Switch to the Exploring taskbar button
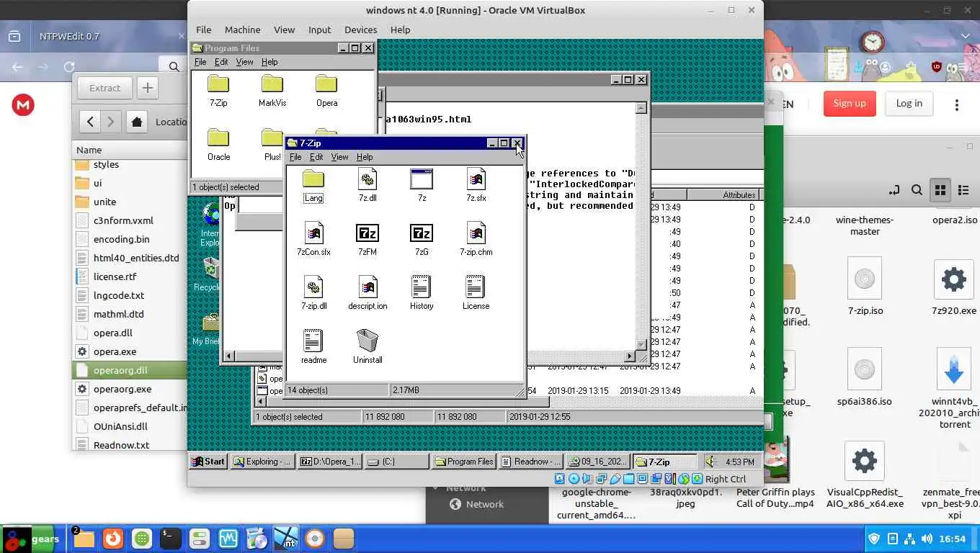Screen dimensions: 980x553 263,462
